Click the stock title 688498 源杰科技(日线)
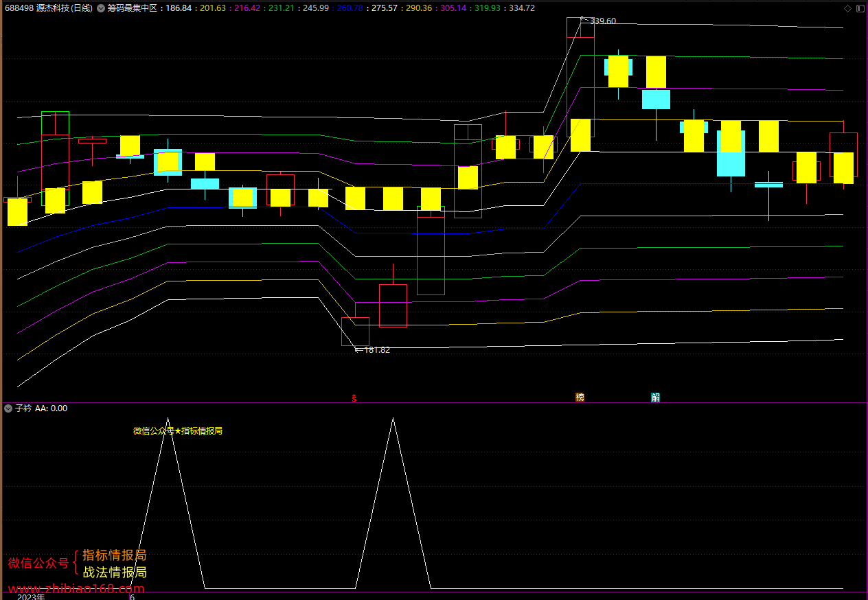Screen dimensions: 868x600 (48, 8)
